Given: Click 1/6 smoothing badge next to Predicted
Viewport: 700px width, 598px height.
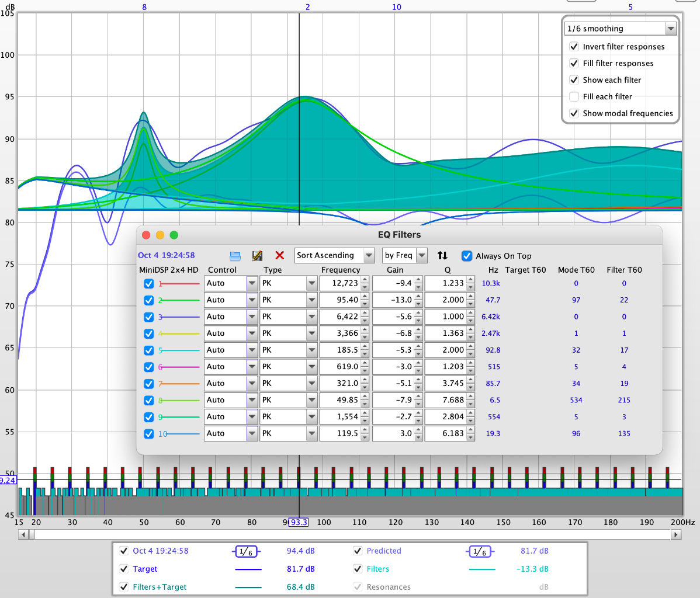Looking at the screenshot, I should click(480, 552).
